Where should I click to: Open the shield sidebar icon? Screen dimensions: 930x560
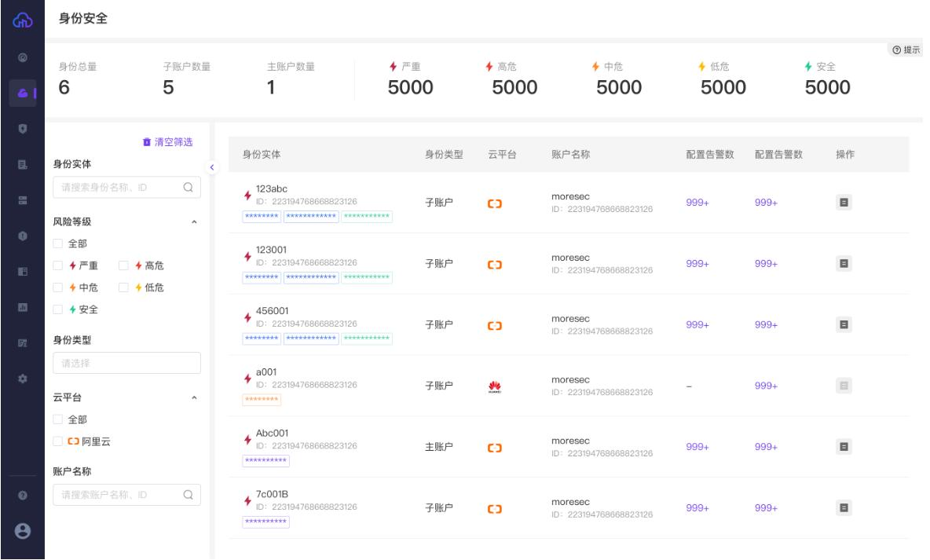tap(23, 129)
